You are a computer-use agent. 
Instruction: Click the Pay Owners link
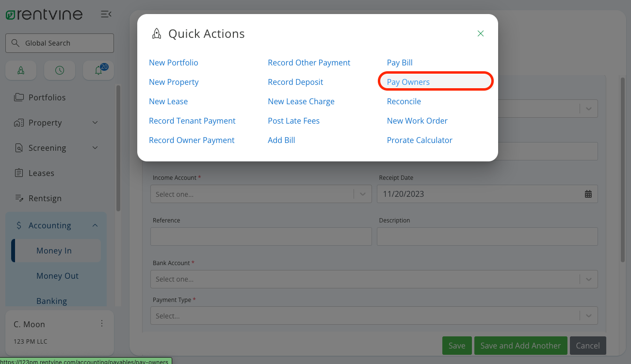408,81
